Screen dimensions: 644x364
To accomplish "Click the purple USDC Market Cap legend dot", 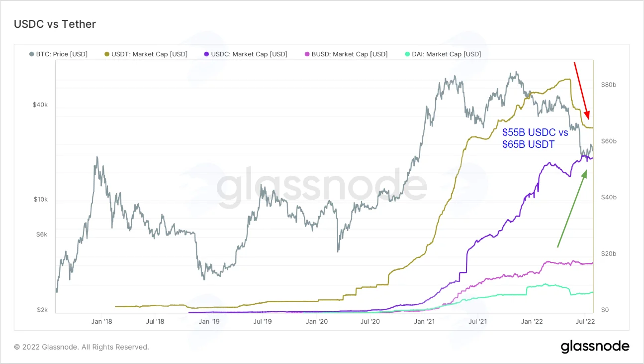I will point(206,54).
